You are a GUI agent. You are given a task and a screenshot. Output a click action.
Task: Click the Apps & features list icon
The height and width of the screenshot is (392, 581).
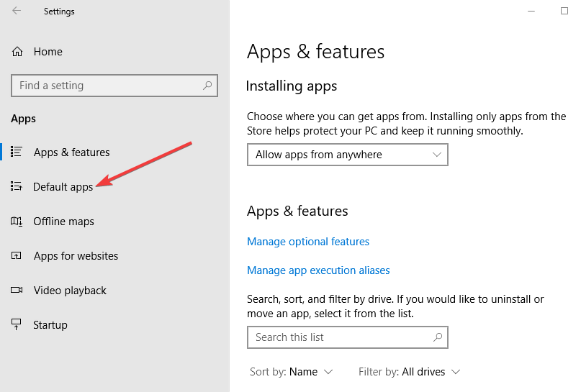[x=17, y=152]
